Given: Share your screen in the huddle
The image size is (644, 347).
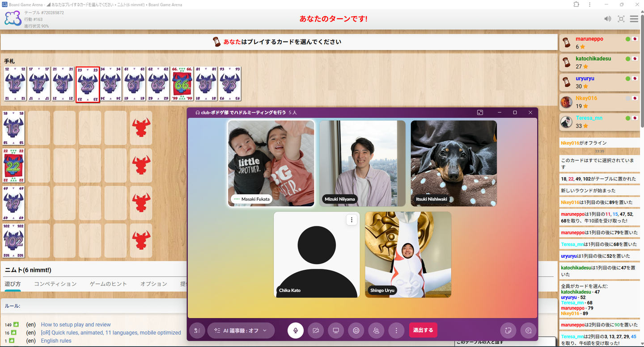Looking at the screenshot, I should coord(336,330).
